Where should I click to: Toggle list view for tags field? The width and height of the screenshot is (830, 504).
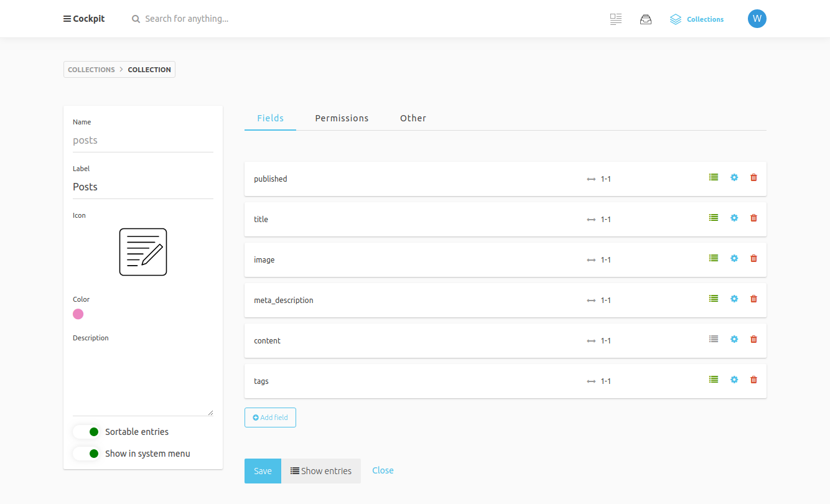[x=714, y=380]
